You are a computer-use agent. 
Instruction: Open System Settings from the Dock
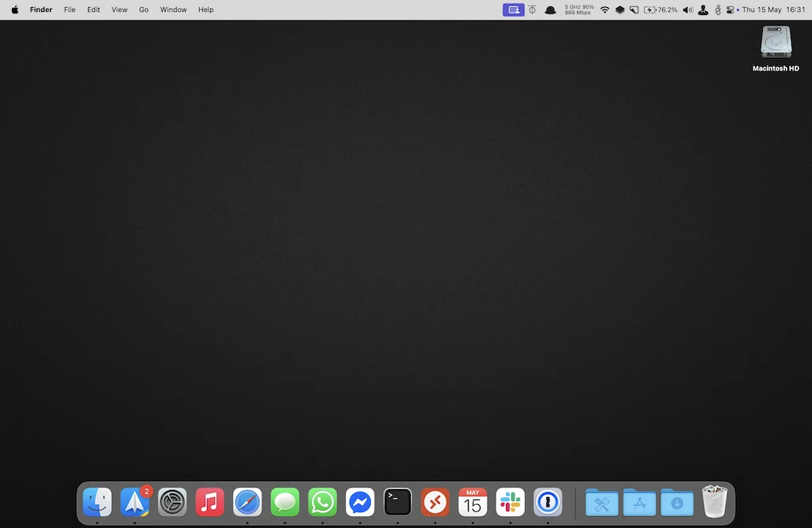click(172, 502)
